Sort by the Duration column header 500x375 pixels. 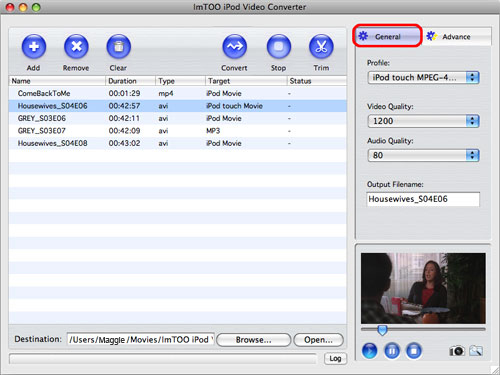pyautogui.click(x=130, y=81)
